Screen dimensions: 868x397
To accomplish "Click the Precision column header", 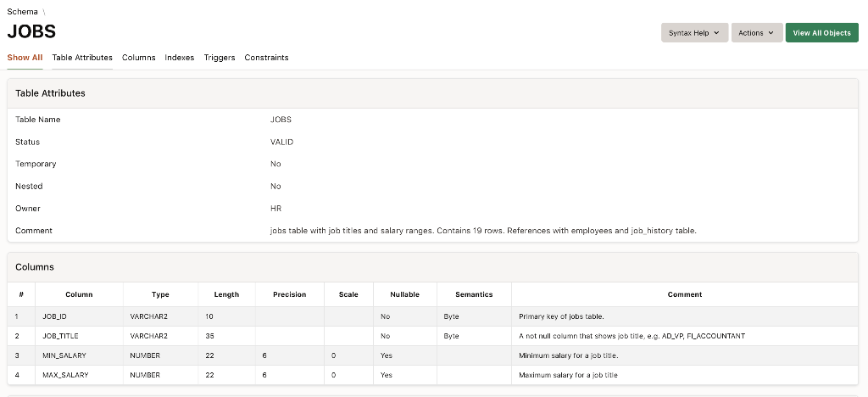I will click(290, 294).
